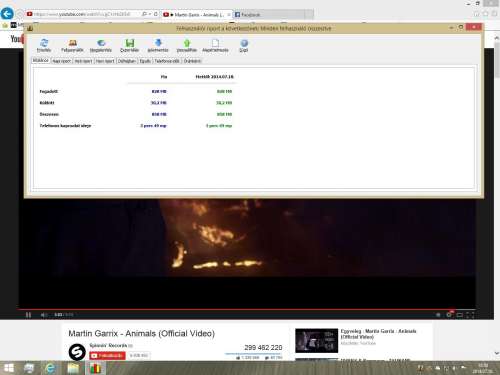500x375 pixels.
Task: Mute the YouTube video volume
Action: coord(43,315)
